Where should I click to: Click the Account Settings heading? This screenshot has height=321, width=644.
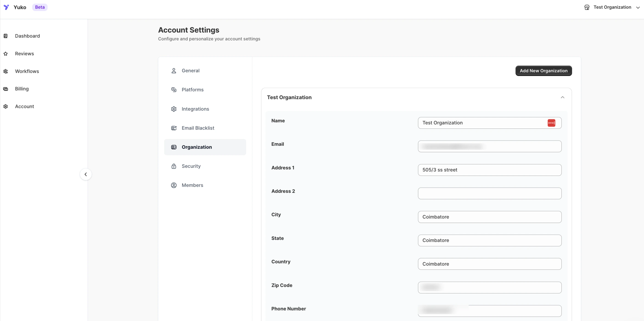point(188,30)
